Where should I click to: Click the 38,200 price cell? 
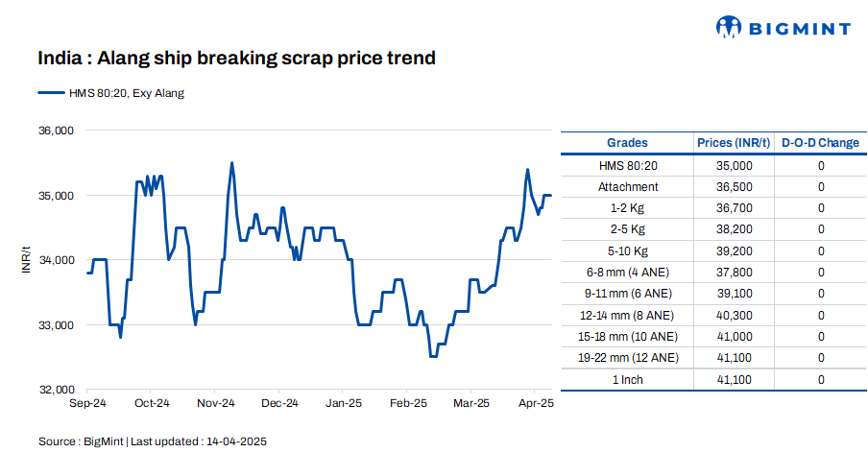[734, 229]
